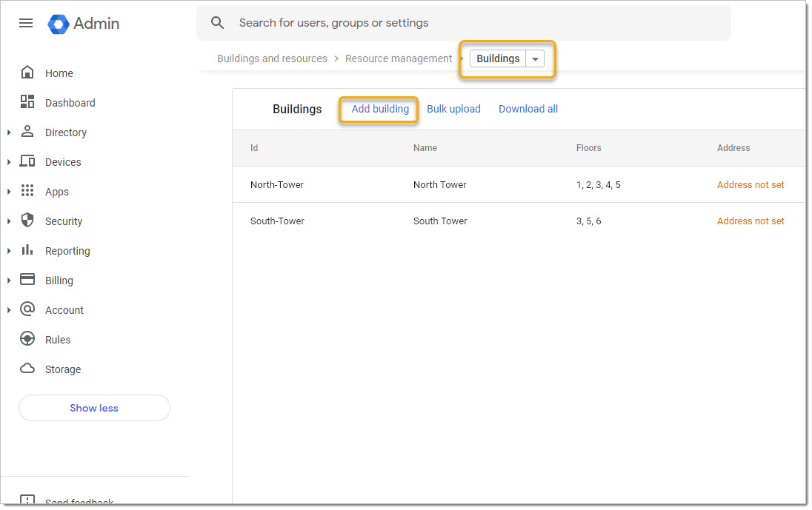Focus the search users, groups or settings field
The image size is (812, 510).
pos(474,23)
